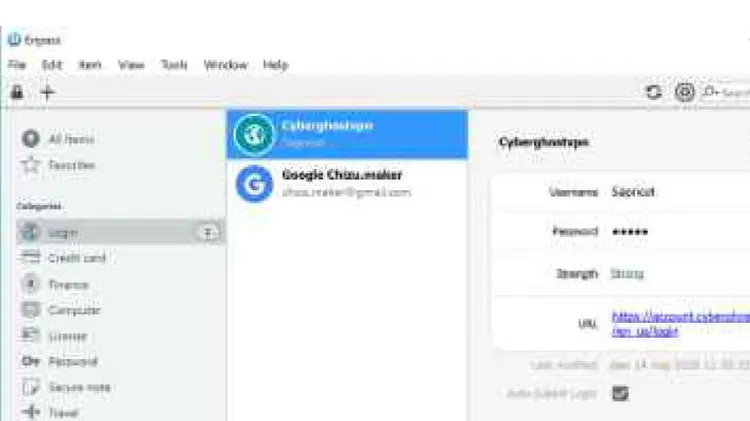
Task: Click the add button on Login category
Action: (208, 233)
